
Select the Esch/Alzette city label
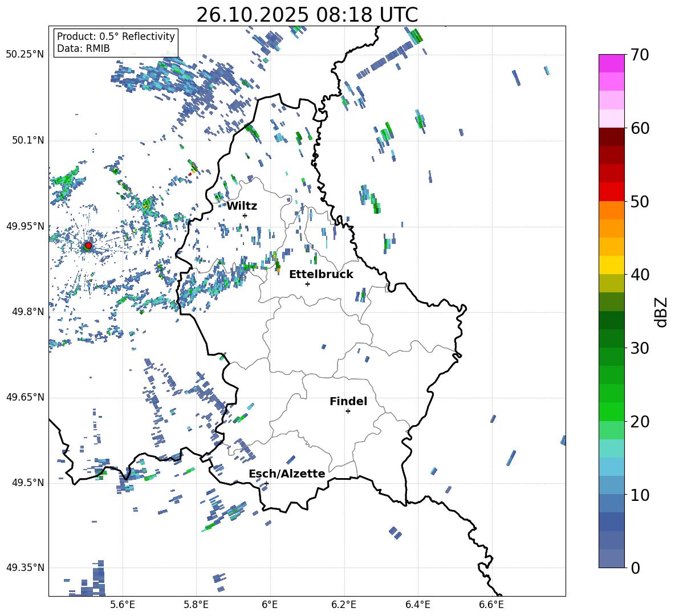click(287, 474)
